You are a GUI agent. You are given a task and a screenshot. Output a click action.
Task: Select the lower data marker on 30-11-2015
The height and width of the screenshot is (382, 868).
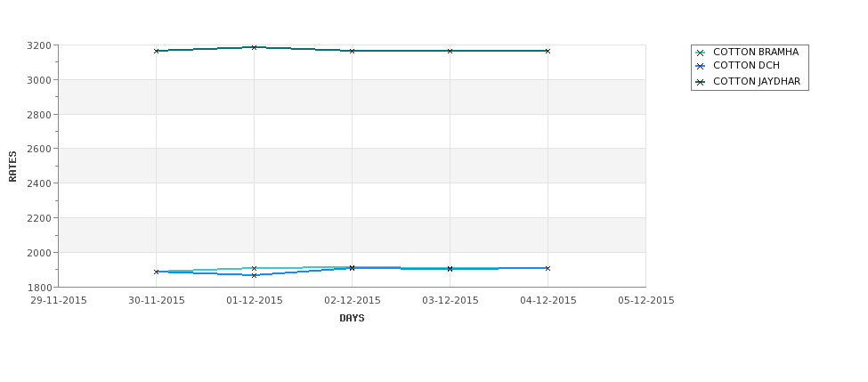pyautogui.click(x=156, y=272)
